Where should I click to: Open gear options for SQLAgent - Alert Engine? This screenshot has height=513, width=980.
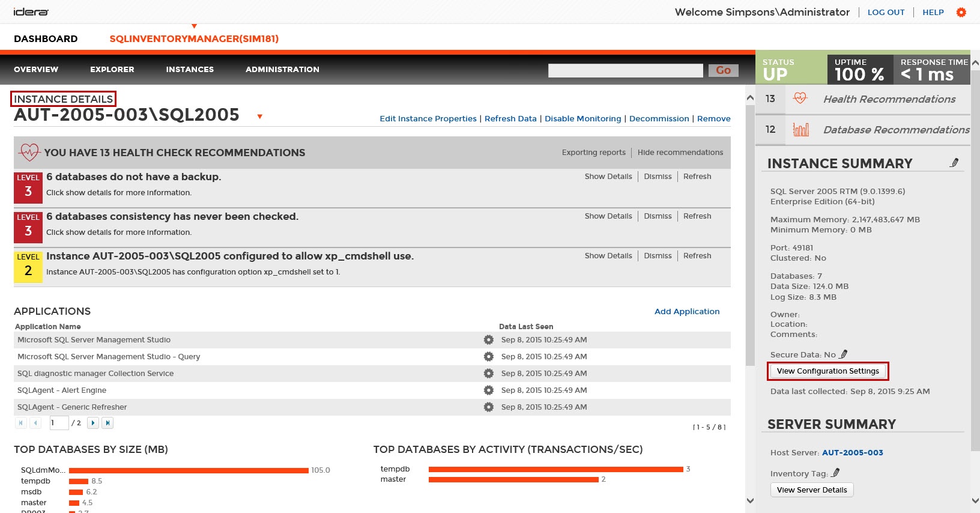point(489,390)
